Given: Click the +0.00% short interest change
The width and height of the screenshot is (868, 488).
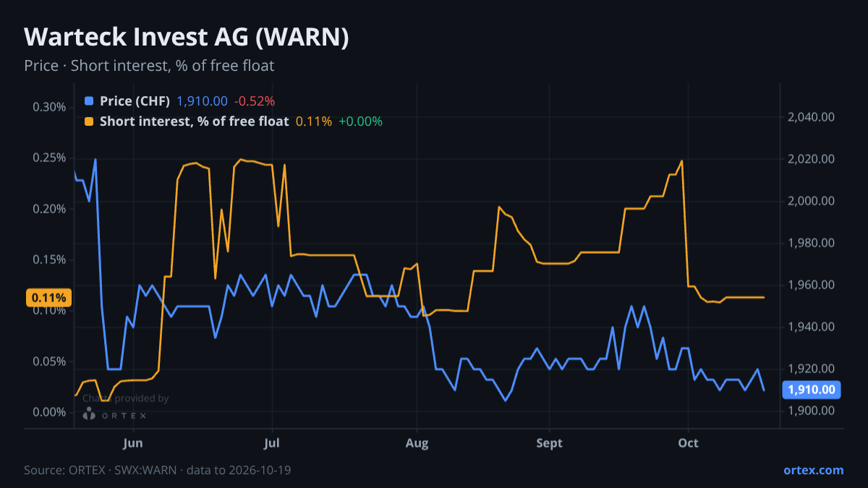Looking at the screenshot, I should coord(360,121).
